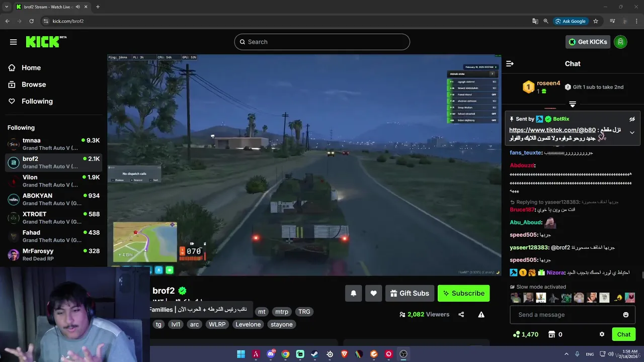644x362 pixels.
Task: View site information icon in address bar
Action: coord(46,21)
